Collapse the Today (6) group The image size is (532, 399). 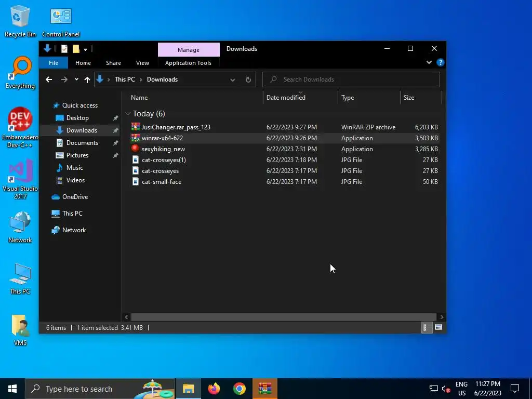coord(128,114)
